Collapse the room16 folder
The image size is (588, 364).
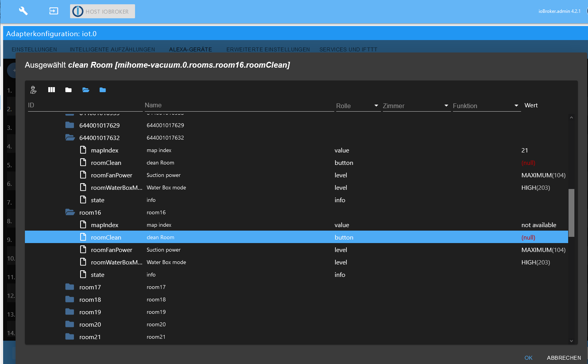coord(70,212)
